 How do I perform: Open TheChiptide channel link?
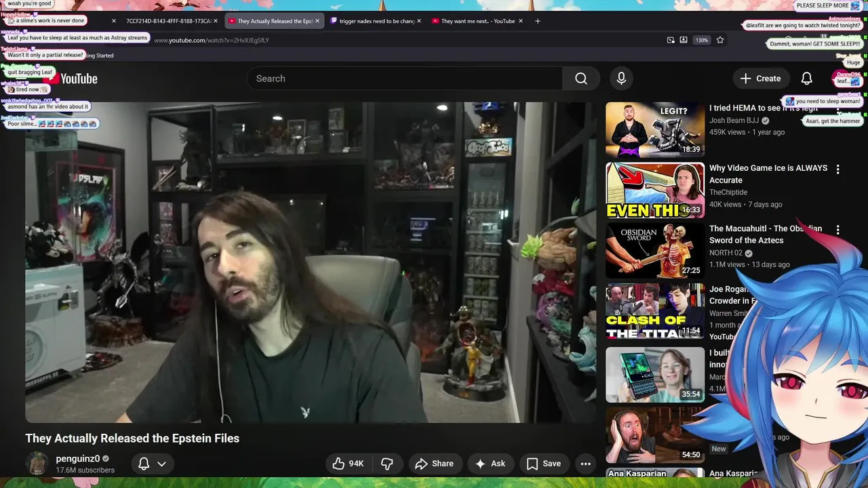(728, 192)
